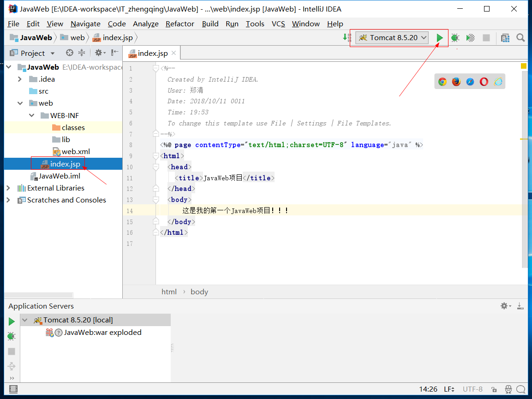Click scroll from source target icon

[70, 53]
